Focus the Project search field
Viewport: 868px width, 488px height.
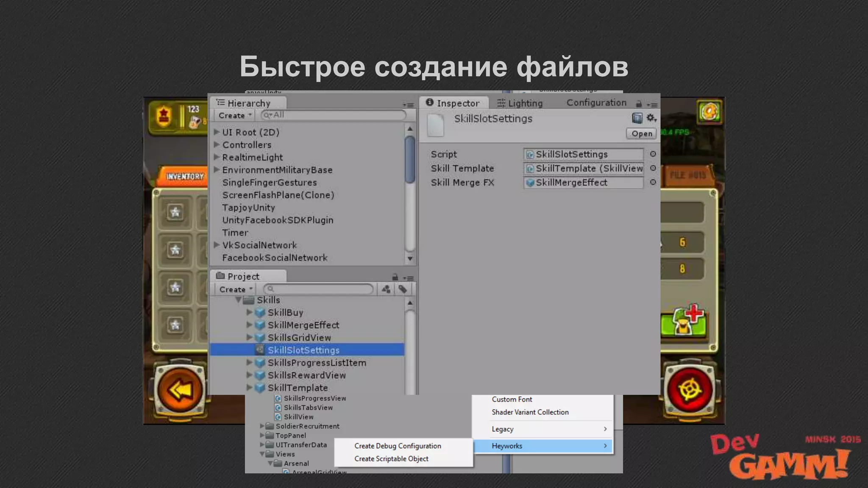(x=318, y=289)
